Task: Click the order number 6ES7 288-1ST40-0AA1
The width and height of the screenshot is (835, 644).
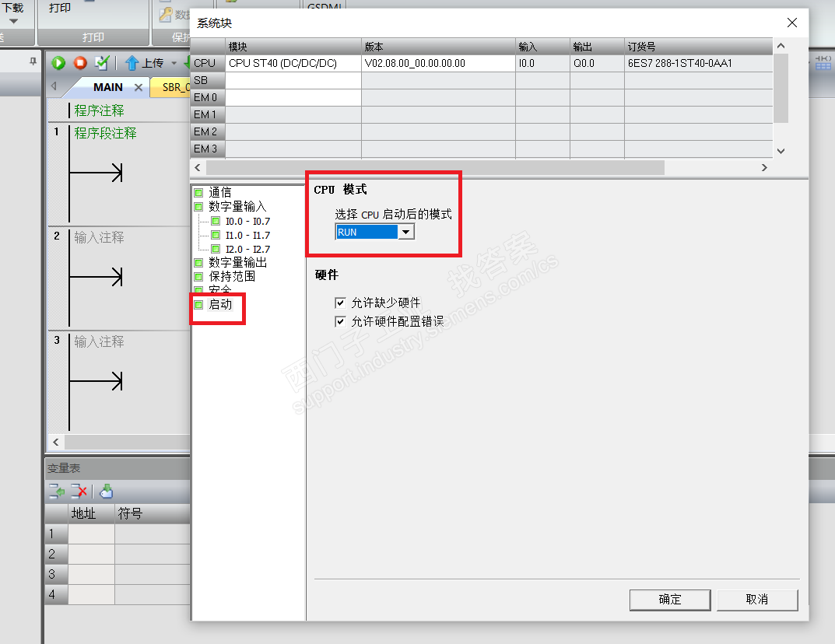Action: click(x=699, y=63)
